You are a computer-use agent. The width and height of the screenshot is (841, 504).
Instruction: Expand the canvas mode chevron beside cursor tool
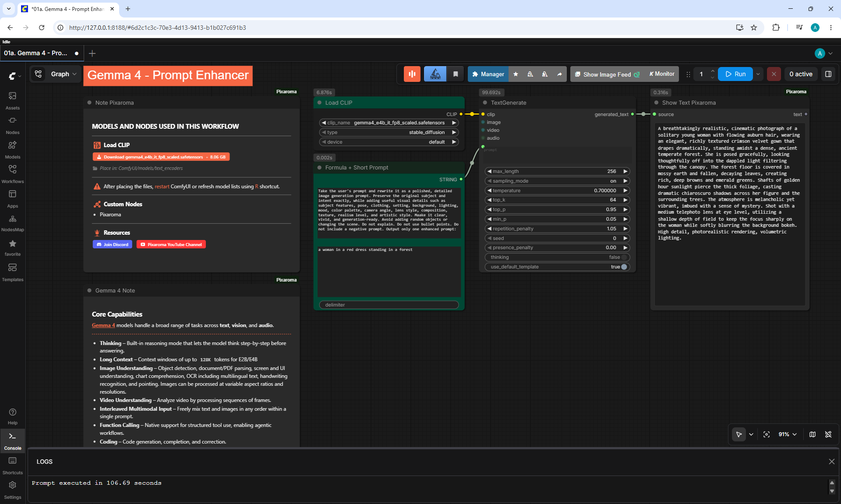[751, 434]
